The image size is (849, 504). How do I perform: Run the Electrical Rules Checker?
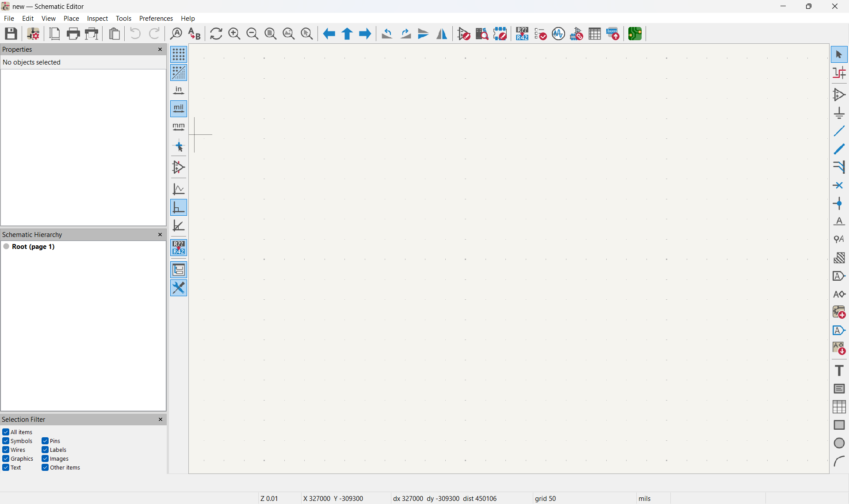click(x=540, y=33)
